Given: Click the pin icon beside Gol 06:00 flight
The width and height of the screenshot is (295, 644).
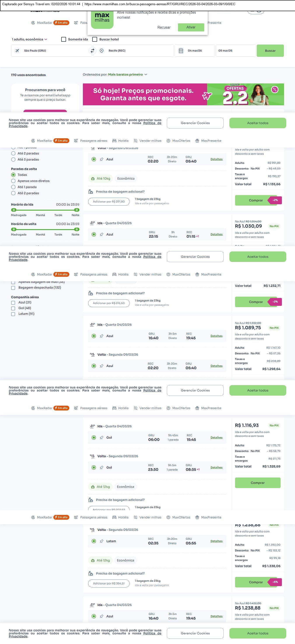Looking at the screenshot, I should pyautogui.click(x=101, y=438).
